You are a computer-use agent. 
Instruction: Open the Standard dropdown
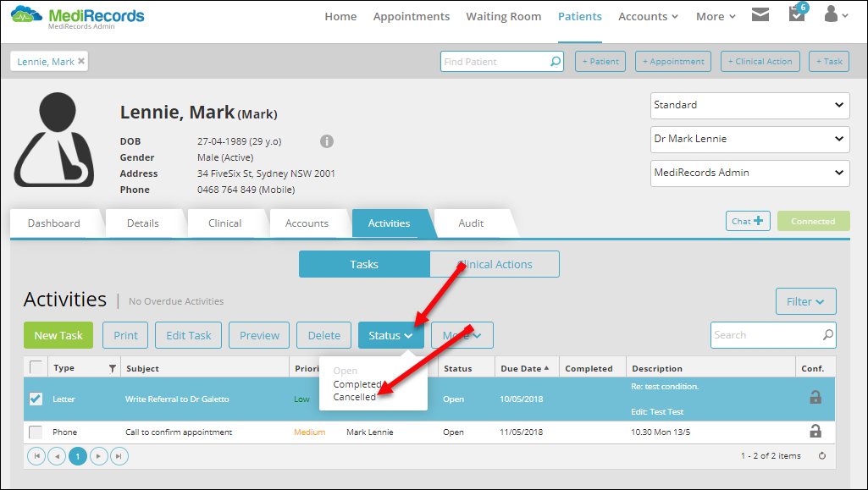750,105
